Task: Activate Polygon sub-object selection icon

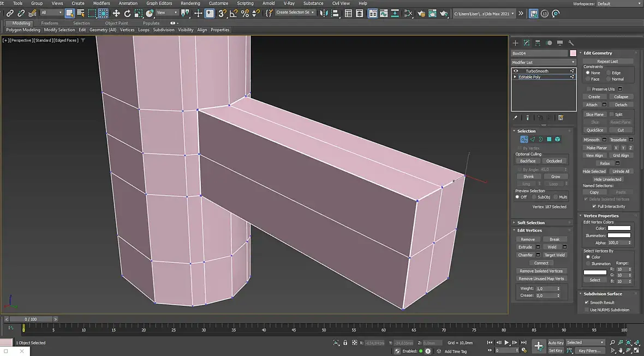Action: point(549,140)
